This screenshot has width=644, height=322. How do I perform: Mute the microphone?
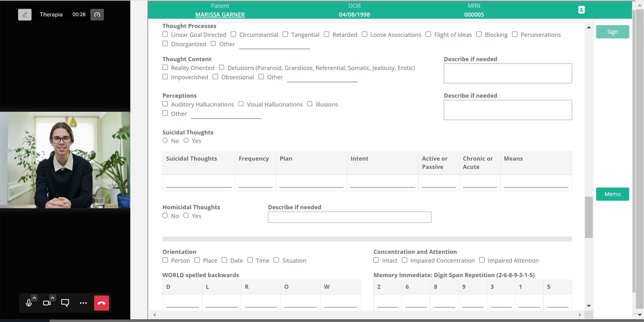click(29, 303)
